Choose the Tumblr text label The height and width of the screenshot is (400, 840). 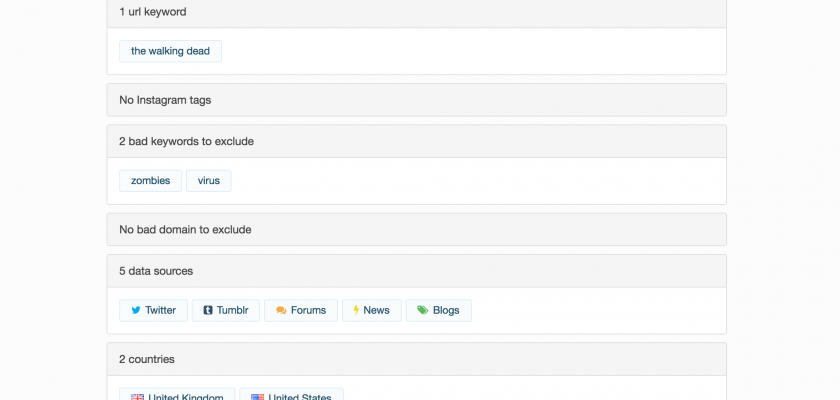click(232, 310)
